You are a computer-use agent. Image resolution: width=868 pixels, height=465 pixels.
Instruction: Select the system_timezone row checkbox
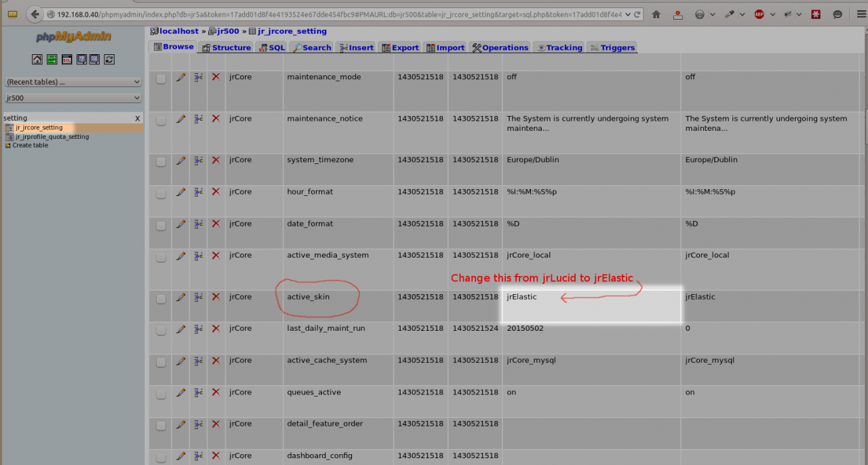click(161, 162)
